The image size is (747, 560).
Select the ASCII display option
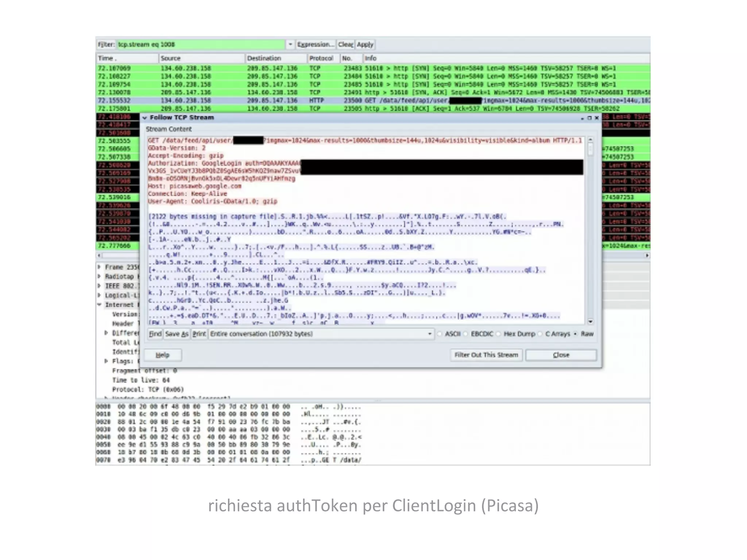449,334
